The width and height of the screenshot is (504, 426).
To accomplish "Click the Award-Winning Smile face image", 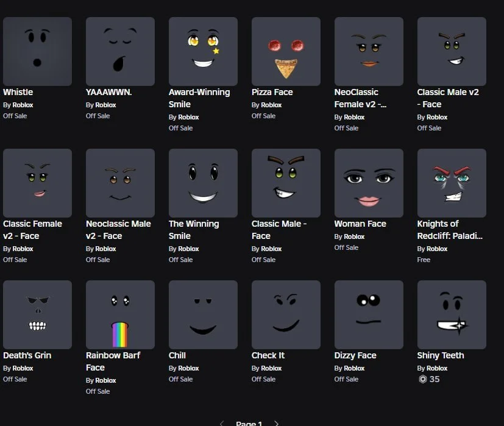I will (203, 51).
